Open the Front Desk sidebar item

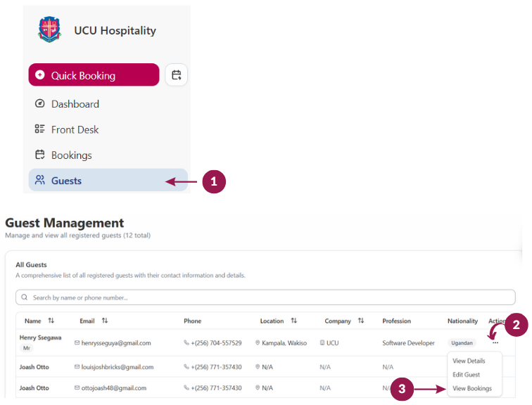pos(75,129)
